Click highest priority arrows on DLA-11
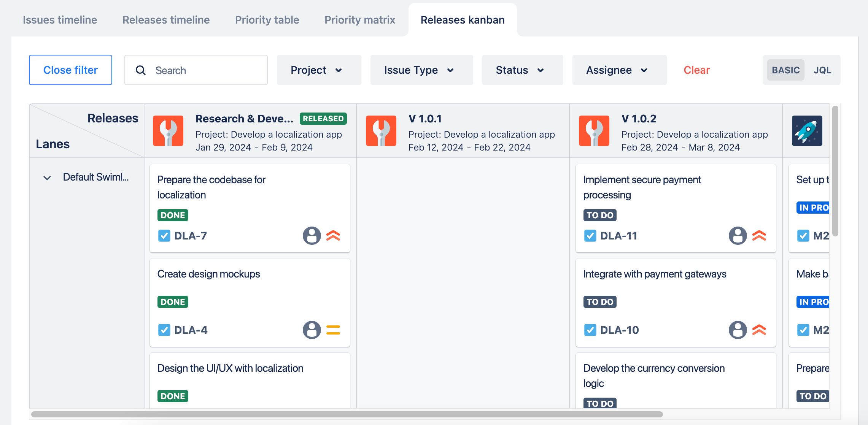 click(759, 236)
